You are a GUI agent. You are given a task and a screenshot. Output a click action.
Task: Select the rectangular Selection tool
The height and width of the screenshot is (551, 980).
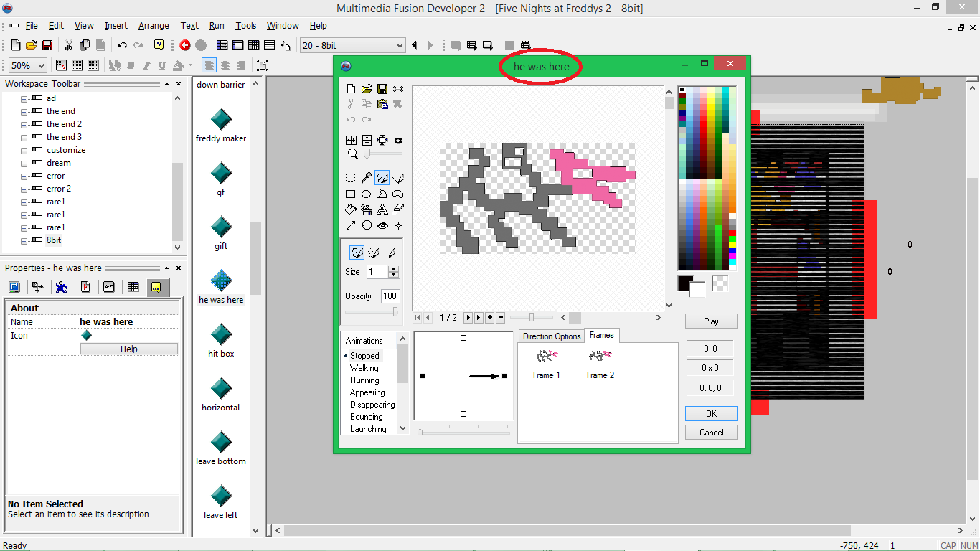351,177
